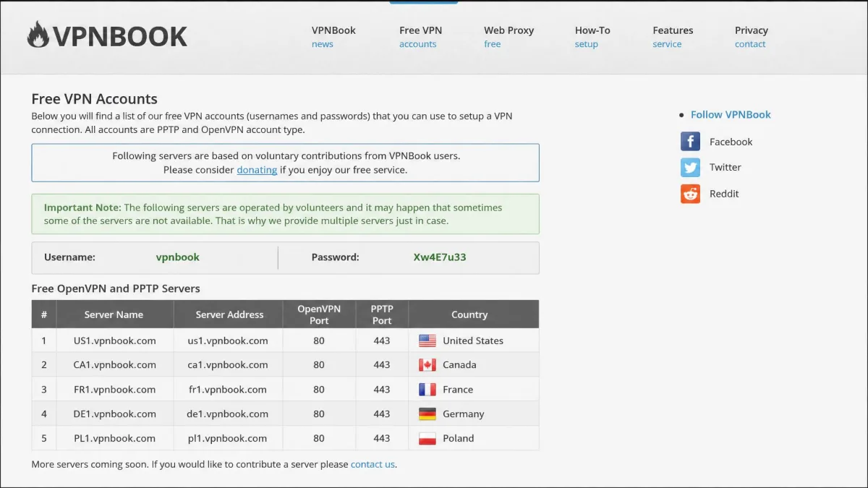
Task: Select DE1.vpnbook.com server name
Action: coord(114,414)
